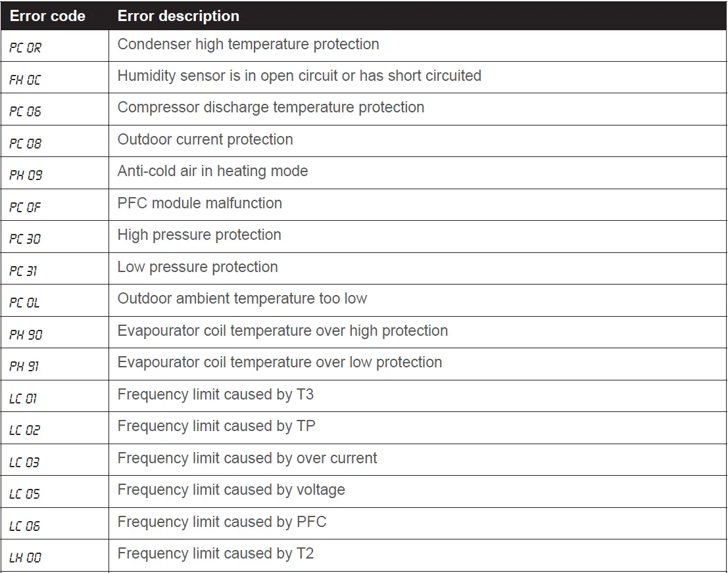Click the LC 02 error code
Viewport: 728px width, 573px height.
[25, 430]
